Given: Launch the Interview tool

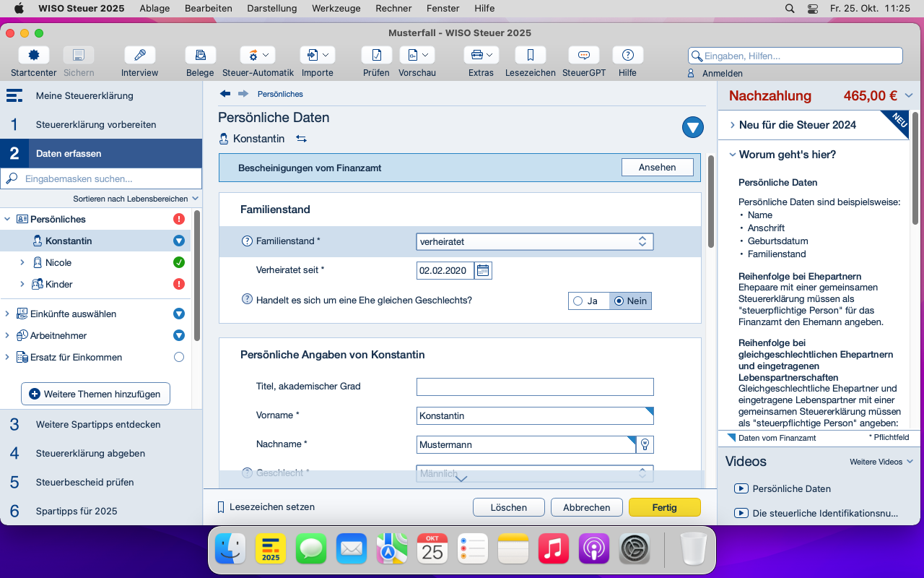Looking at the screenshot, I should pos(140,55).
